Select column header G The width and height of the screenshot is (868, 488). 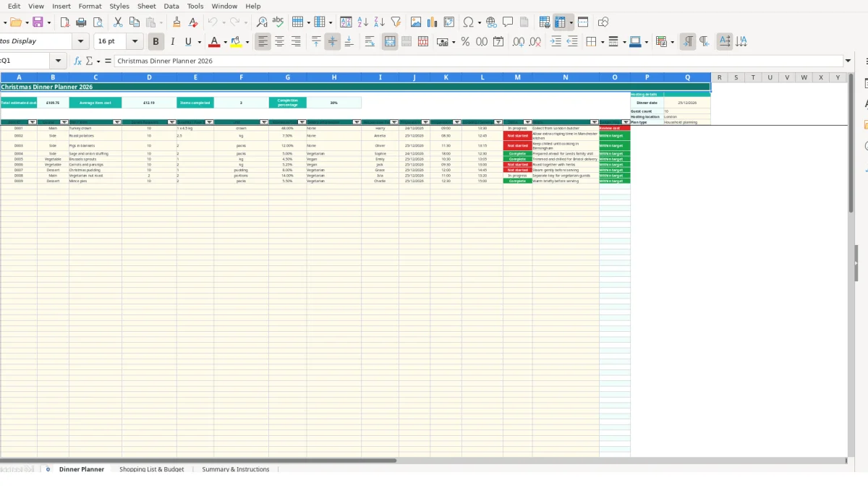[x=287, y=77]
